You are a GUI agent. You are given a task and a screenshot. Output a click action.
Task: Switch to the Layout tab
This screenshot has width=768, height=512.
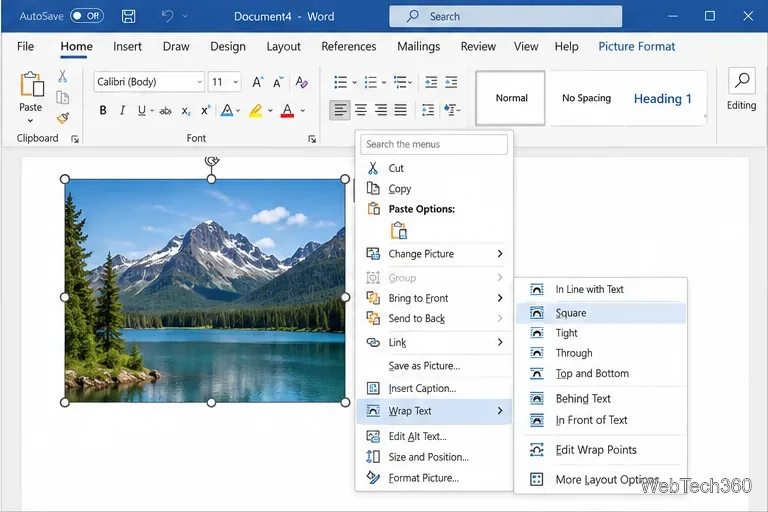coord(284,46)
